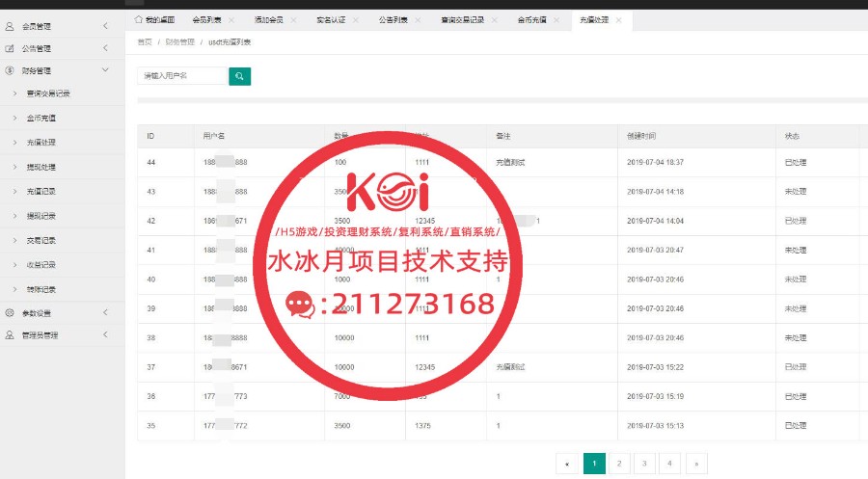868x479 pixels.
Task: Click the 状态 column header
Action: pyautogui.click(x=792, y=136)
